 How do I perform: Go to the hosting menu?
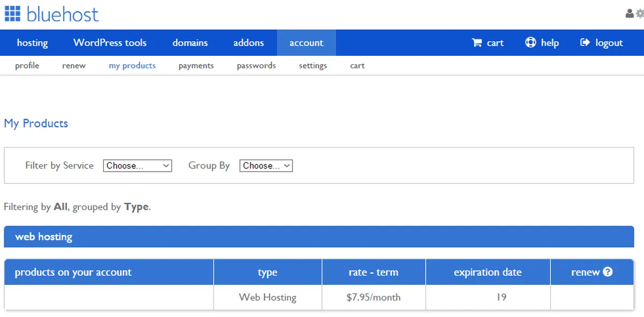click(32, 43)
